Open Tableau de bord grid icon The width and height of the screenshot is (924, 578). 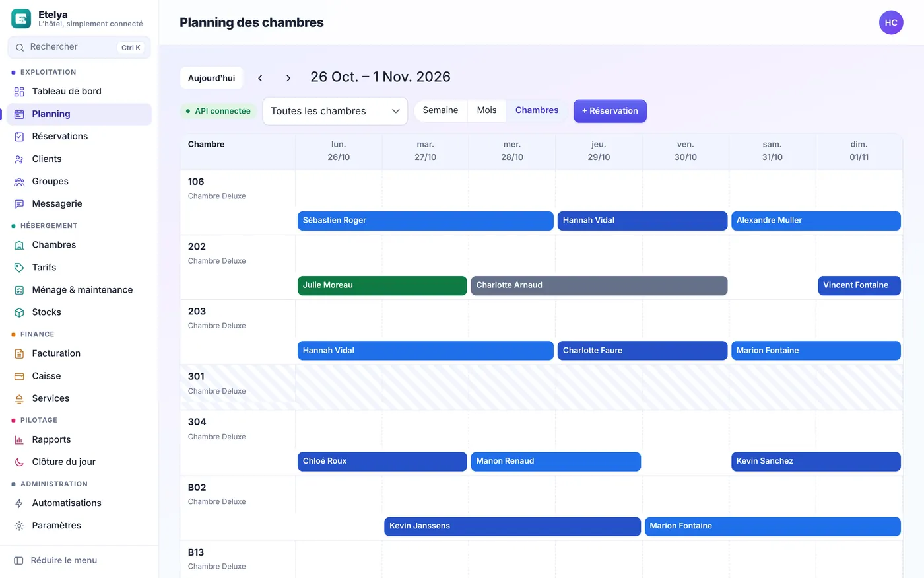click(x=19, y=92)
